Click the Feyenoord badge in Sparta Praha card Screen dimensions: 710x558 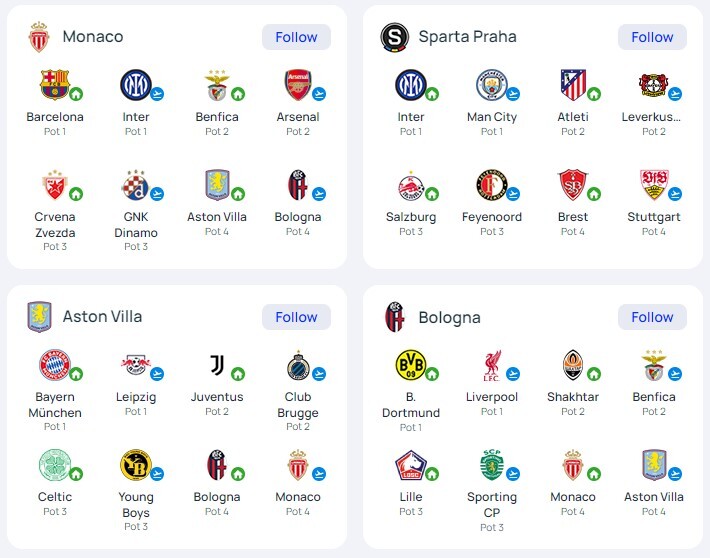[x=492, y=185]
